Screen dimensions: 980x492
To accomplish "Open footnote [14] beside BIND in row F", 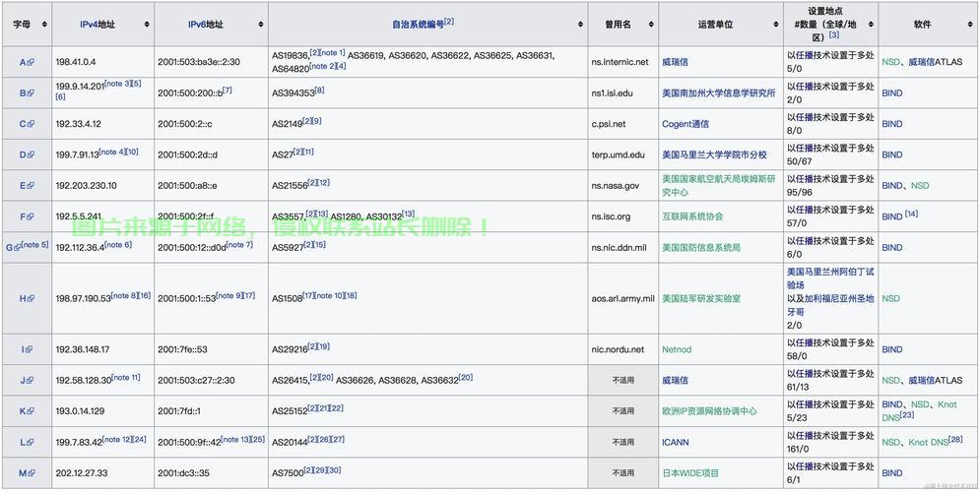I will click(x=911, y=215).
